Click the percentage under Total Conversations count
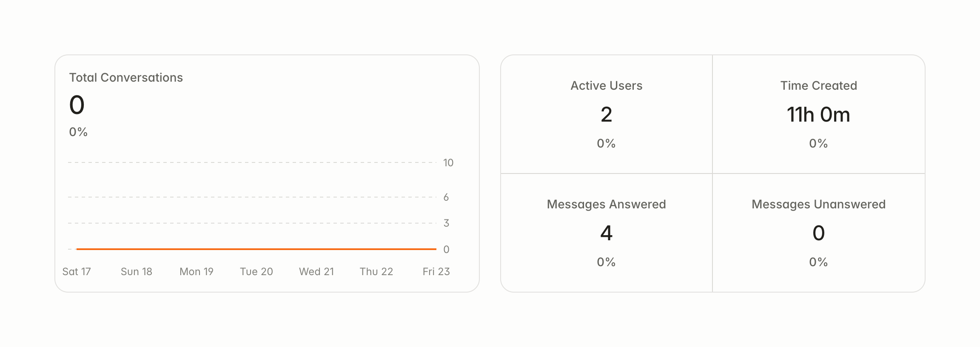The height and width of the screenshot is (347, 980). (78, 132)
